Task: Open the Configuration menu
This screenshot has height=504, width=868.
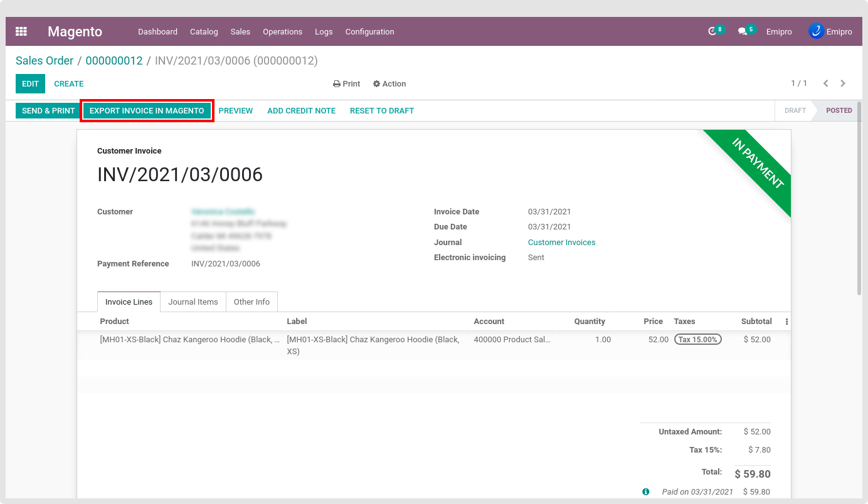Action: 369,31
